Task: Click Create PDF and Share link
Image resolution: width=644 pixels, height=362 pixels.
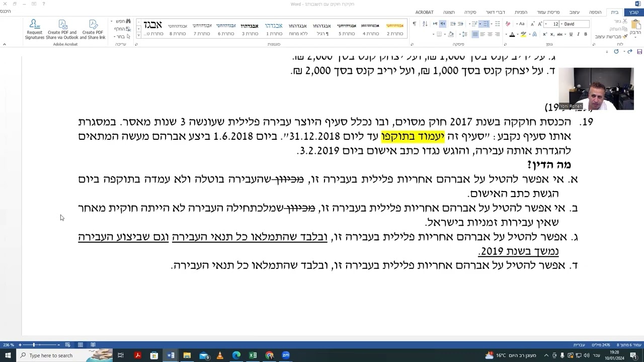Action: tap(93, 30)
